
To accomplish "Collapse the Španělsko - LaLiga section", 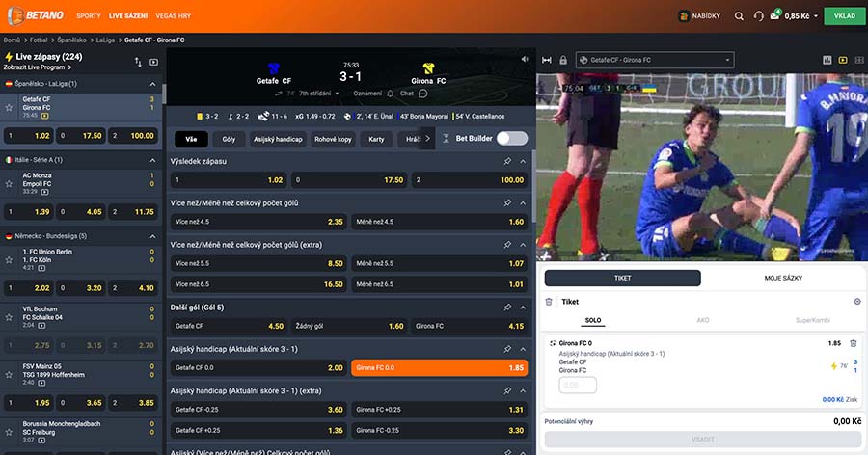I will click(152, 84).
